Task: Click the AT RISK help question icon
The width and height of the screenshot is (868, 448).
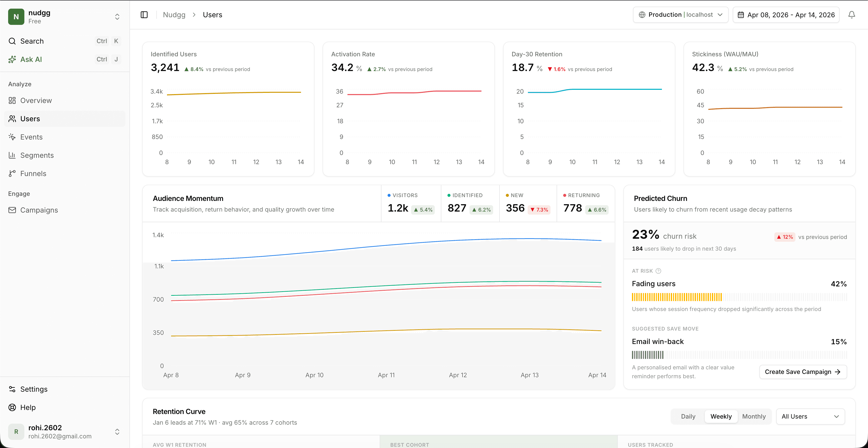Action: click(x=658, y=271)
